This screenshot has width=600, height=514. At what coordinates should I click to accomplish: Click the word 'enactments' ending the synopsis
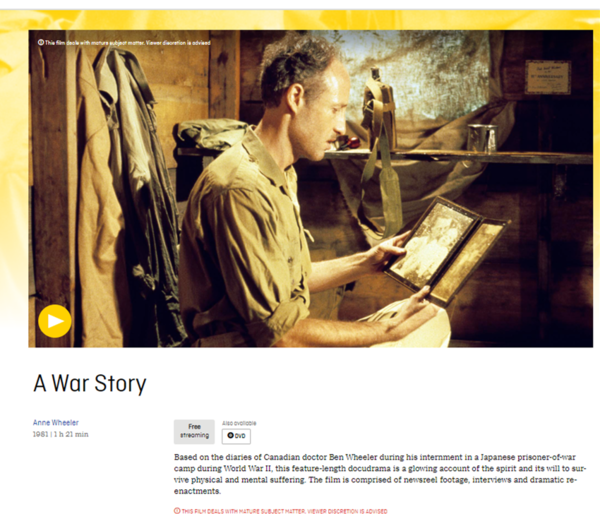click(197, 491)
